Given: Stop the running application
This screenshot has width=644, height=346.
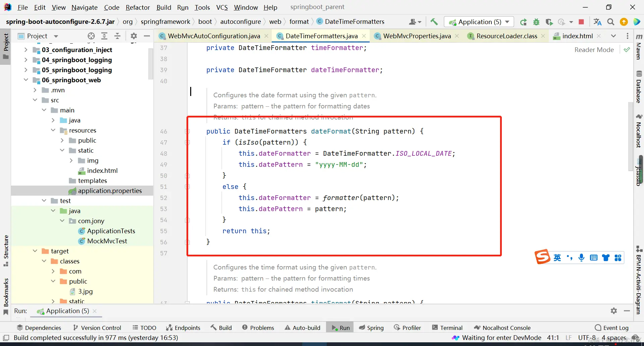Looking at the screenshot, I should [x=581, y=22].
